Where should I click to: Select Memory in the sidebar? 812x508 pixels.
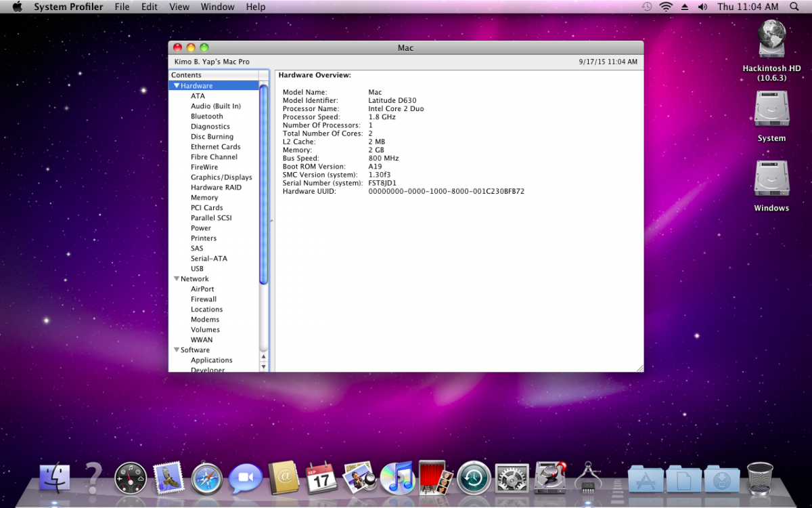(x=204, y=198)
